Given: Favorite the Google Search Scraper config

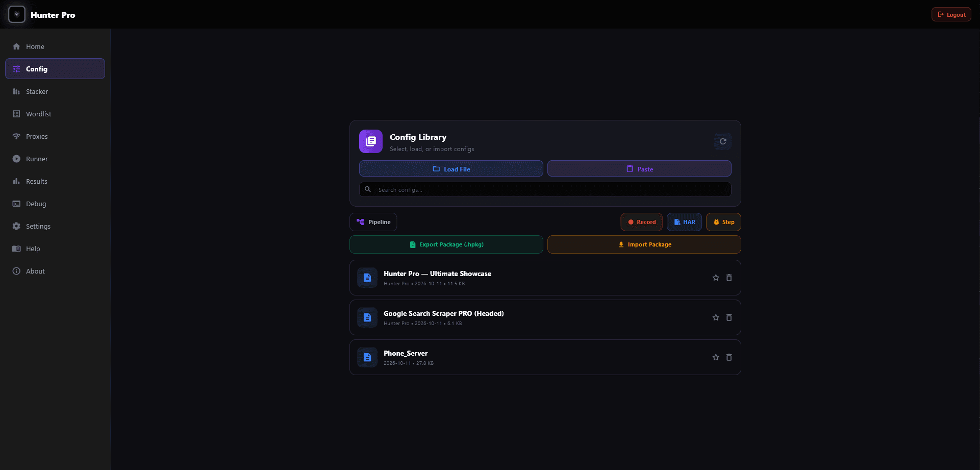Looking at the screenshot, I should coord(716,317).
